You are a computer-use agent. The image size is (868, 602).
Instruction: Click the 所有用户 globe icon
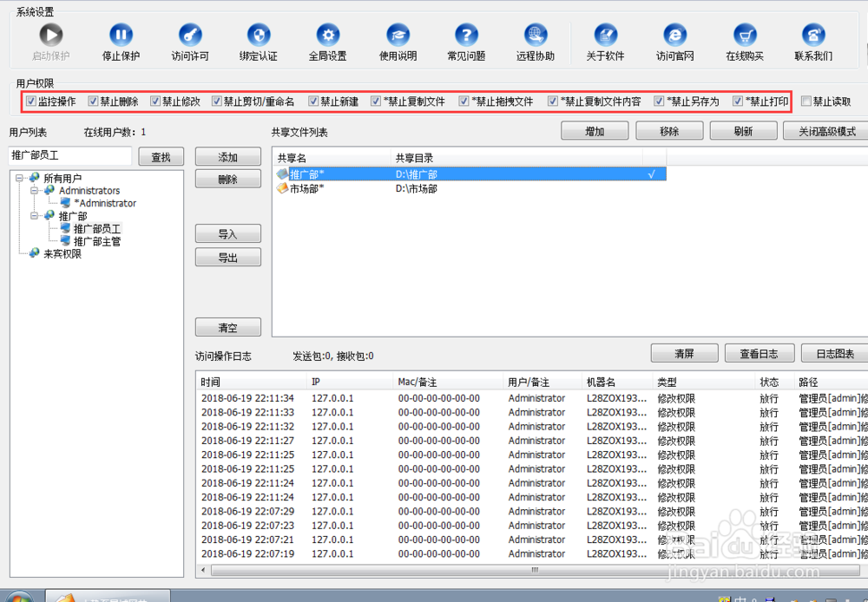pyautogui.click(x=35, y=177)
